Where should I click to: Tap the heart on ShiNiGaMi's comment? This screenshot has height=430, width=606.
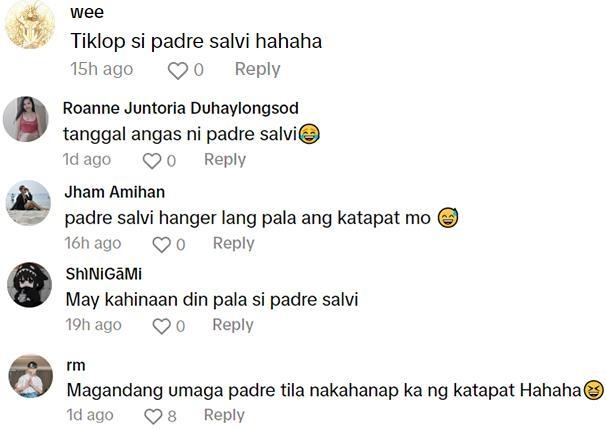[162, 326]
